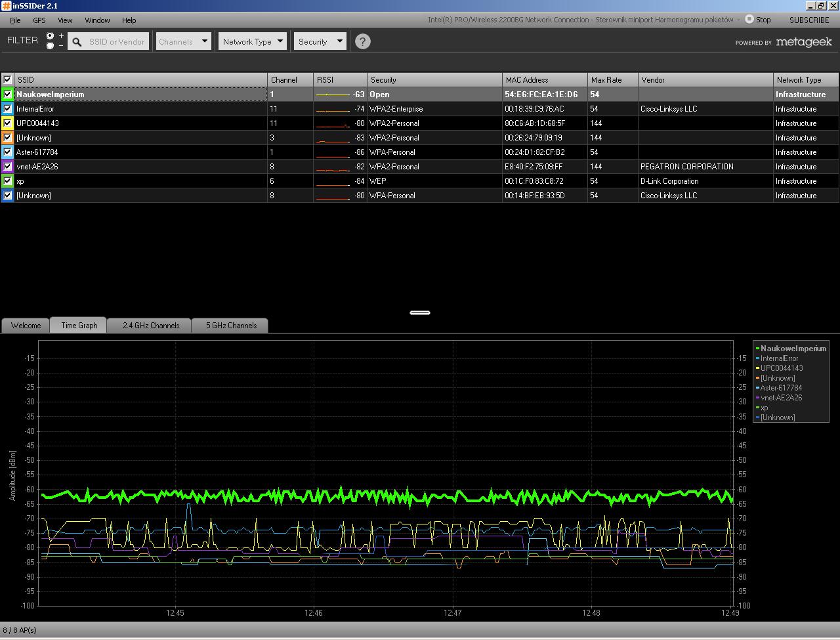The width and height of the screenshot is (840, 640).
Task: Select the xp SSID row
Action: click(x=20, y=181)
